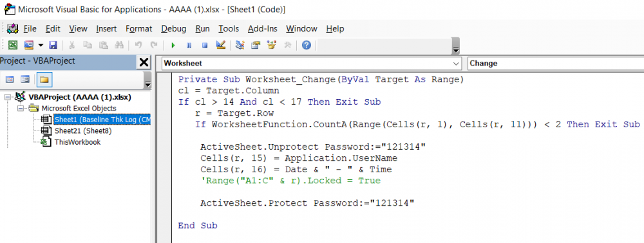
Task: Open the Help menu
Action: click(335, 29)
